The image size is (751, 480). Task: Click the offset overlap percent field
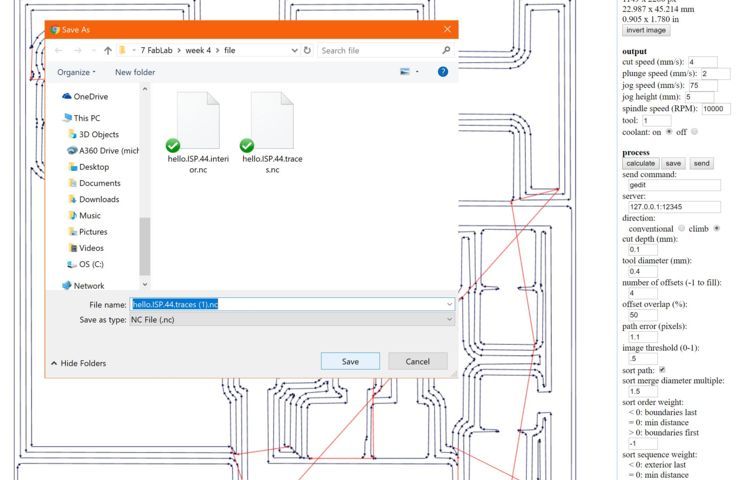[643, 315]
